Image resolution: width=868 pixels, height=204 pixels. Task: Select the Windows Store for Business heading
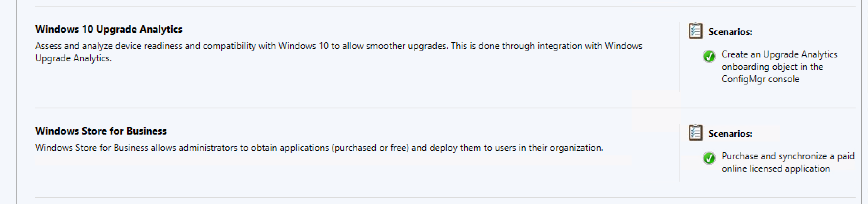pyautogui.click(x=101, y=131)
